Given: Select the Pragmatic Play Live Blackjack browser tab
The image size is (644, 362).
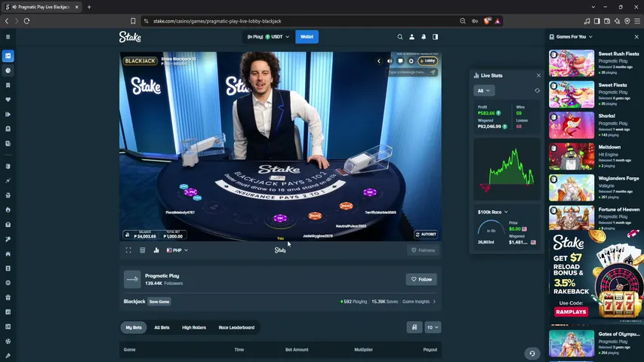Looking at the screenshot, I should pyautogui.click(x=42, y=7).
